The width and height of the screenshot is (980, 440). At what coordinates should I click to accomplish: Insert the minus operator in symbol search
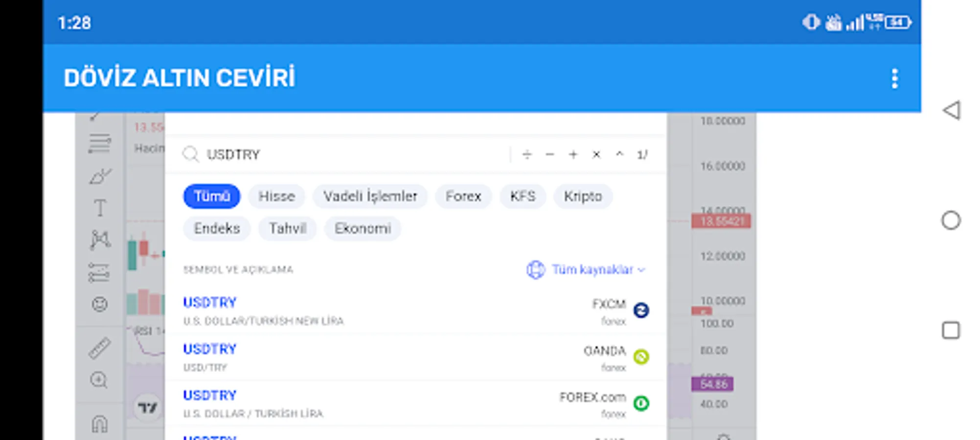click(x=550, y=154)
